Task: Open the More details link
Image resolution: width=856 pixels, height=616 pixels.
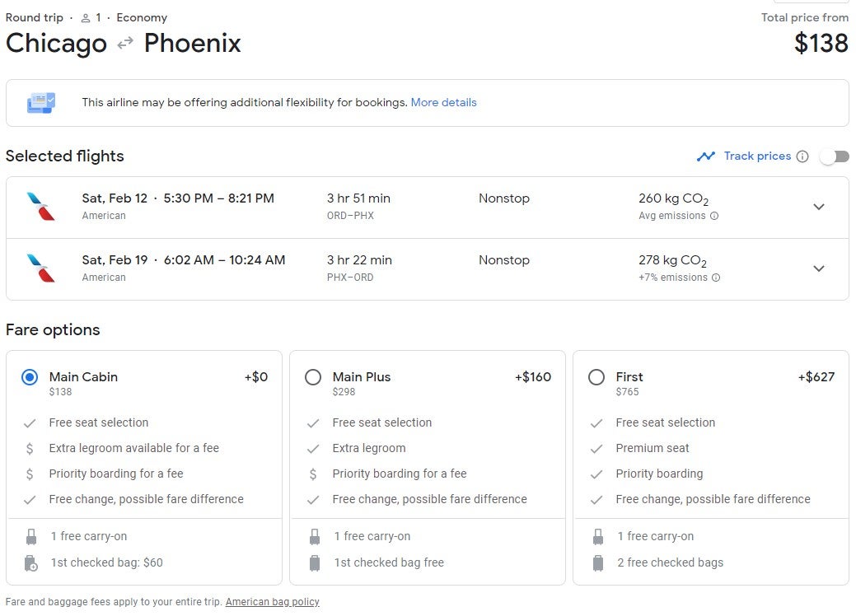Action: 444,102
